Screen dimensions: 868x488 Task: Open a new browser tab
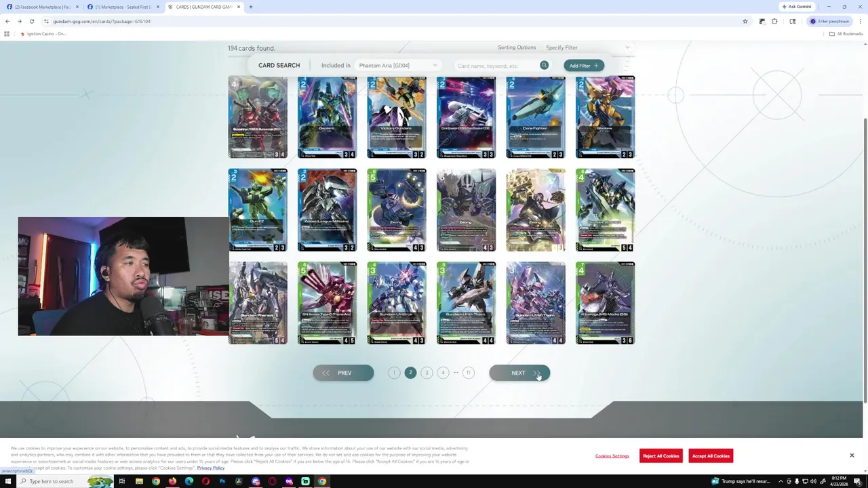pyautogui.click(x=250, y=7)
